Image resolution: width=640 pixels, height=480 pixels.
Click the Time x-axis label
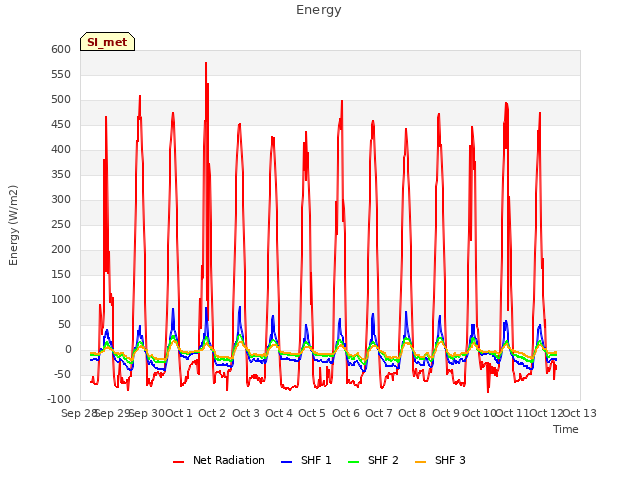(566, 429)
